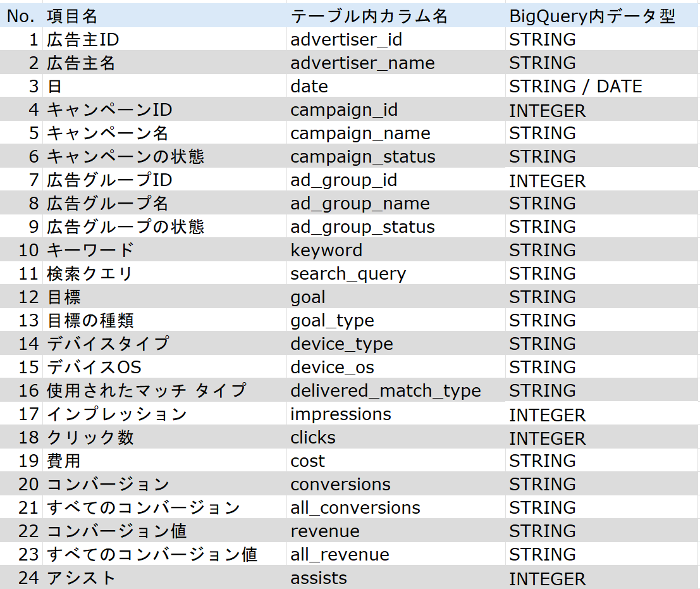
Task: Click the 'キーワード' cell
Action: [164, 250]
